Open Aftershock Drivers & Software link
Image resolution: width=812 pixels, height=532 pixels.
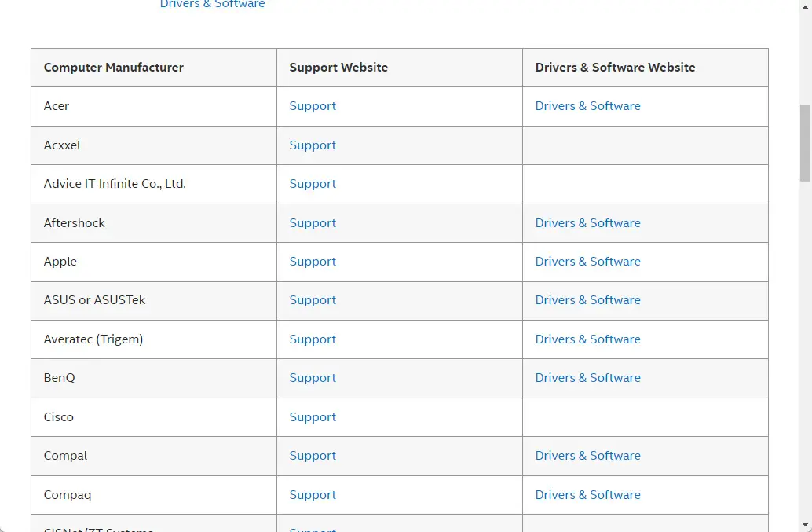587,222
